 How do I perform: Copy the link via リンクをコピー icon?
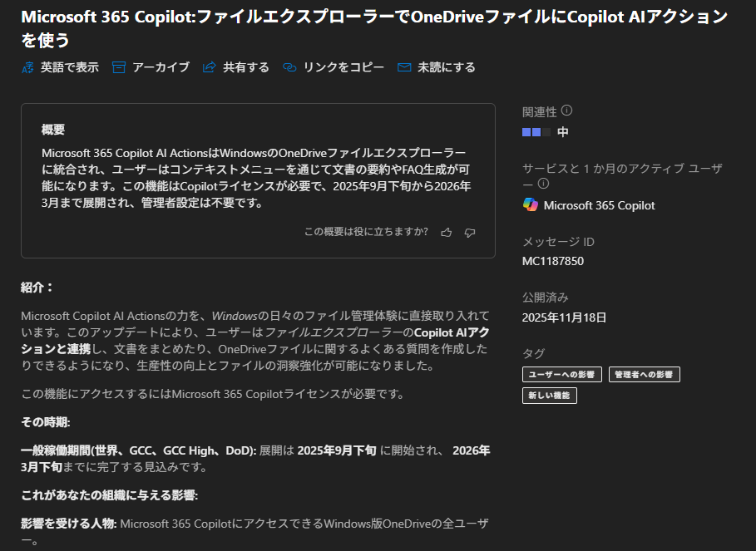[x=289, y=67]
